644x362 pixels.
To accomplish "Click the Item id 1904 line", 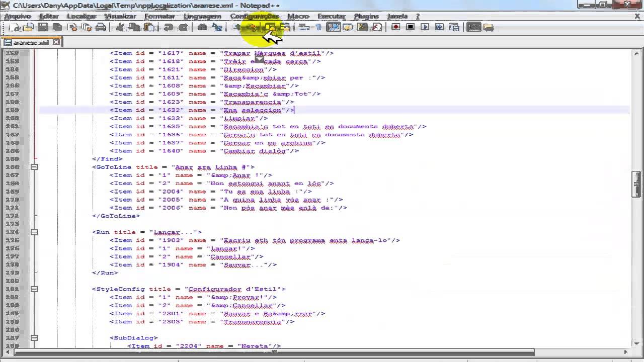I will (x=193, y=264).
